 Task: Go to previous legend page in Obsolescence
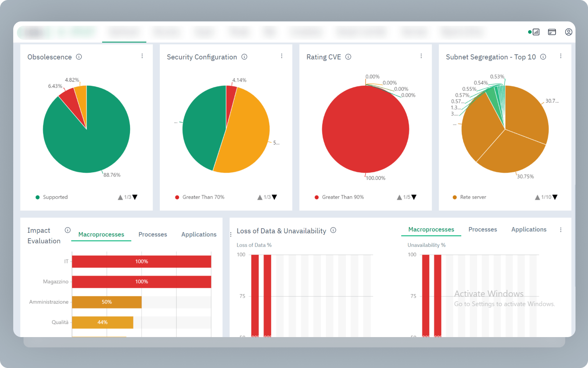click(120, 197)
